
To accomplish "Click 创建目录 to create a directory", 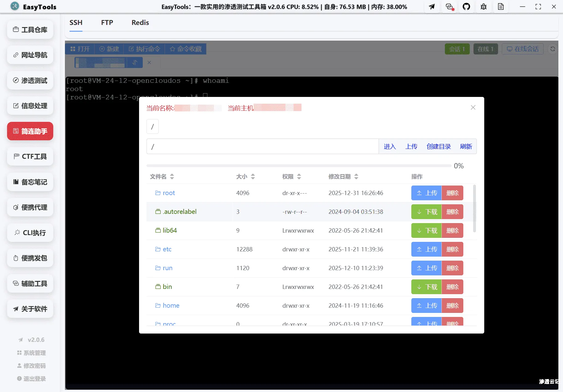I will pos(438,146).
